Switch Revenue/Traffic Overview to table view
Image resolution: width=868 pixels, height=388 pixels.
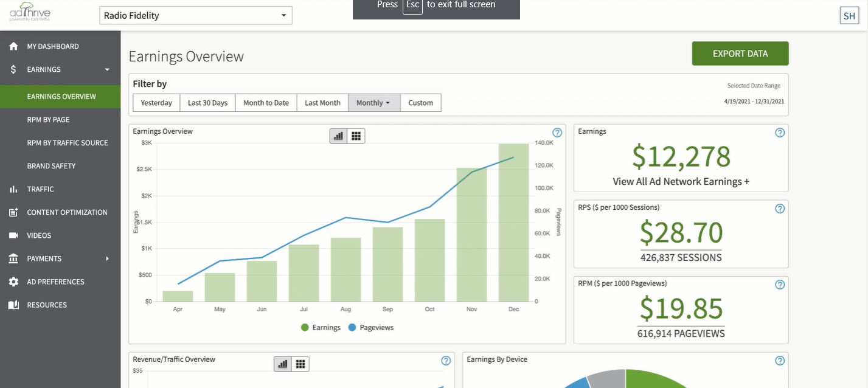[300, 364]
